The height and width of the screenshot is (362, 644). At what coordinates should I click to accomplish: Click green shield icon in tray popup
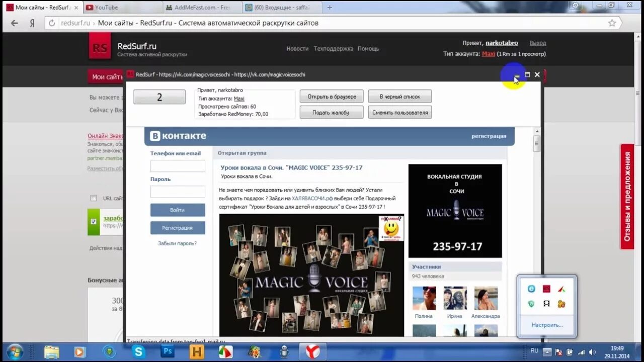[531, 304]
